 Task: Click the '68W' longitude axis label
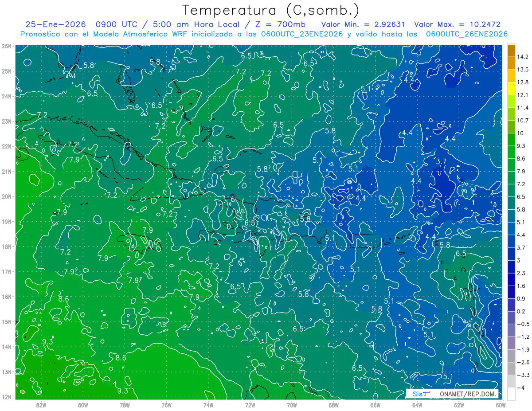pyautogui.click(x=334, y=405)
